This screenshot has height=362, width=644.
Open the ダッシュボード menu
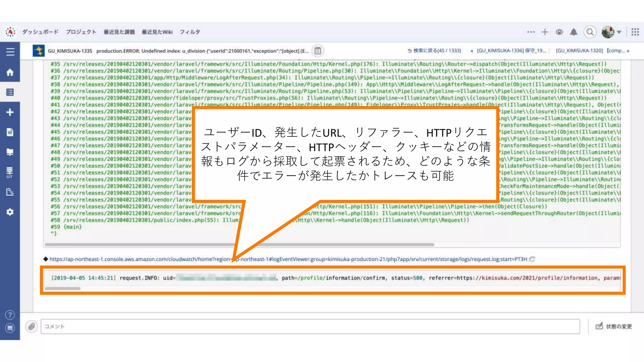[x=40, y=32]
